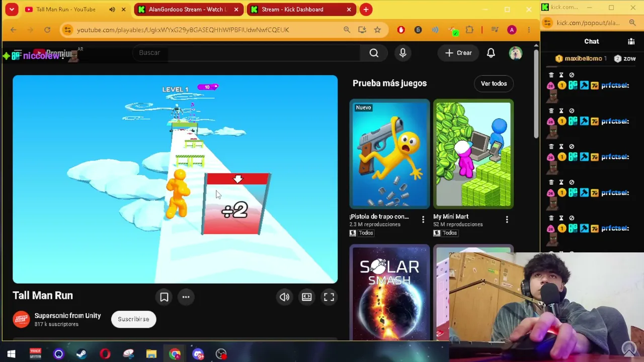This screenshot has width=644, height=362.
Task: Install app icon in address bar
Action: tap(362, 30)
